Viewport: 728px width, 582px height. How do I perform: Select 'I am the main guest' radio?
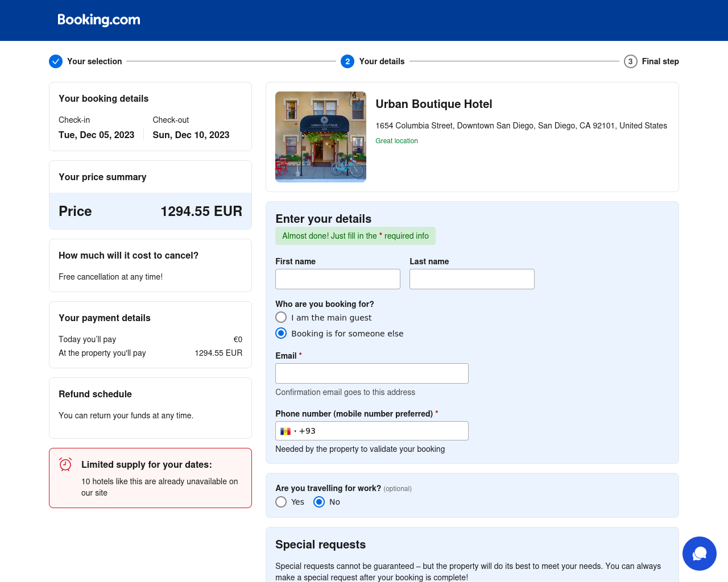[x=281, y=317]
